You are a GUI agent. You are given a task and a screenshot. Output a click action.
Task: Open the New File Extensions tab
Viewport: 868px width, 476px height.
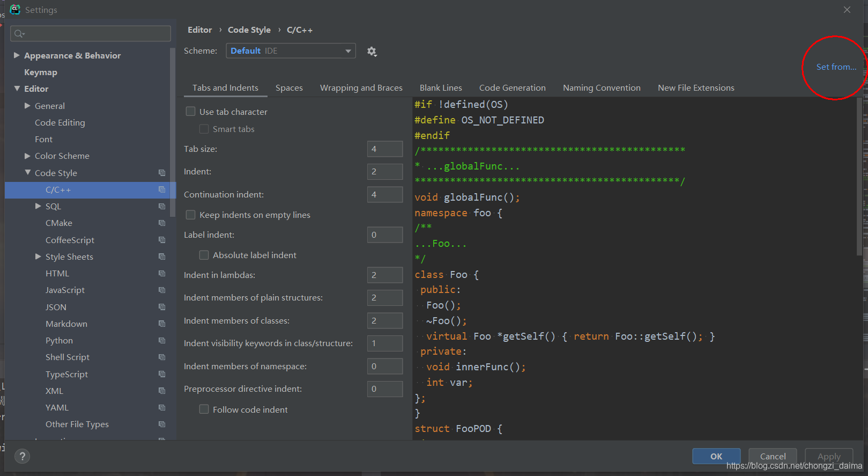coord(696,87)
